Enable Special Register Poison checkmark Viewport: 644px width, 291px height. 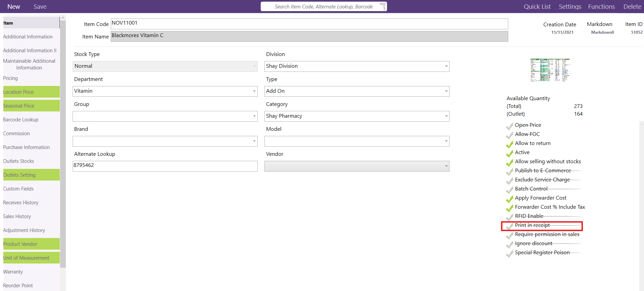click(510, 254)
